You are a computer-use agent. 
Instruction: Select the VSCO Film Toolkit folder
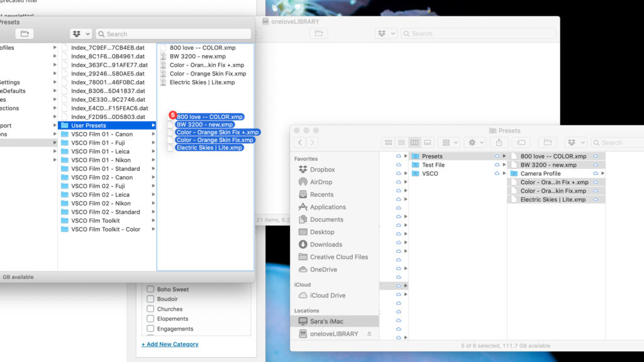tap(96, 221)
